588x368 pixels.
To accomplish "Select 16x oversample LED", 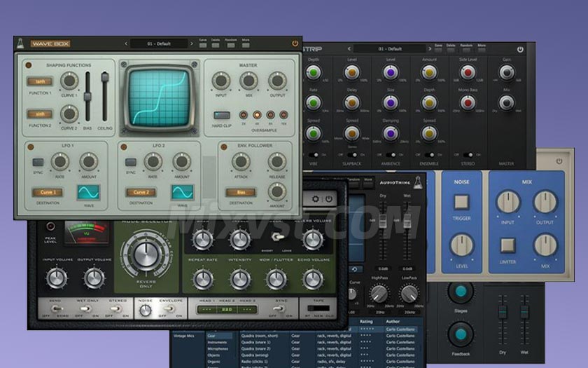I will pos(284,115).
